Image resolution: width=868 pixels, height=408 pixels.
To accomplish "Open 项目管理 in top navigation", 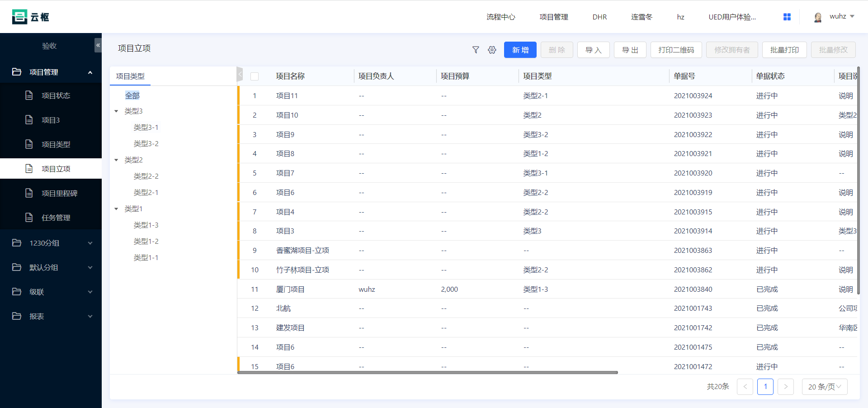I will tap(554, 17).
